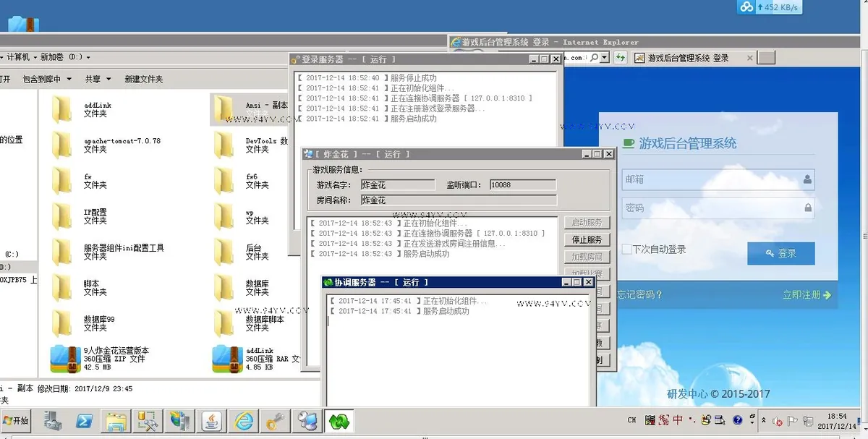Image resolution: width=868 pixels, height=439 pixels.
Task: Open Windows PowerShell from the taskbar
Action: pyautogui.click(x=84, y=420)
